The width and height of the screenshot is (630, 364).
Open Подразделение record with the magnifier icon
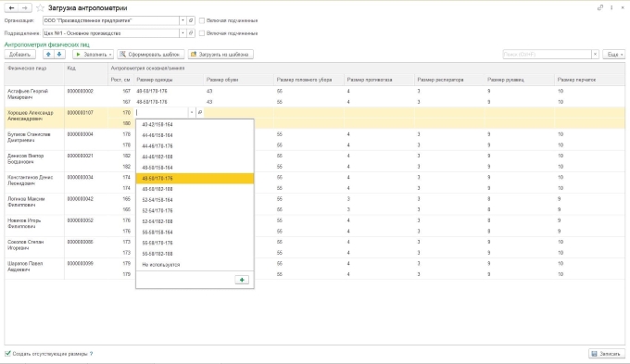[191, 33]
